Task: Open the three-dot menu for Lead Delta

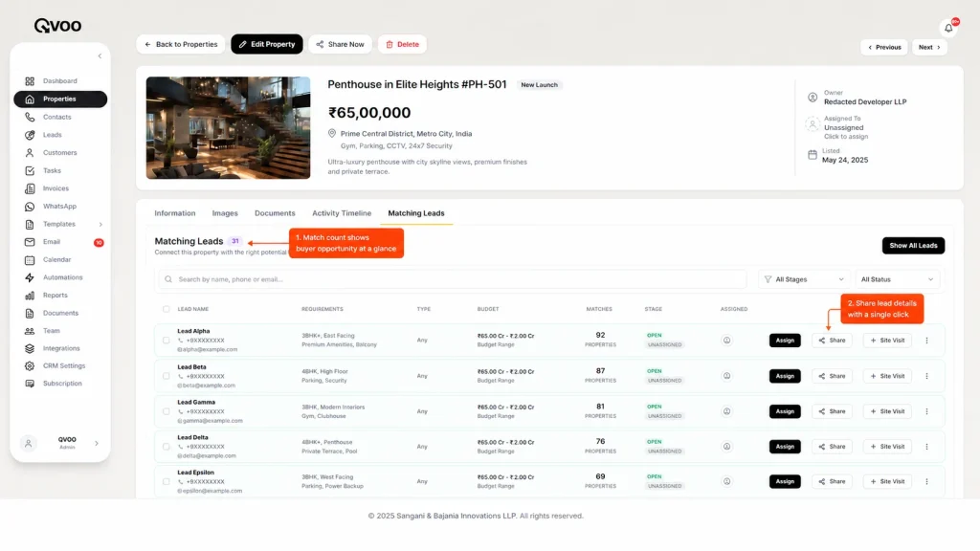Action: coord(926,447)
